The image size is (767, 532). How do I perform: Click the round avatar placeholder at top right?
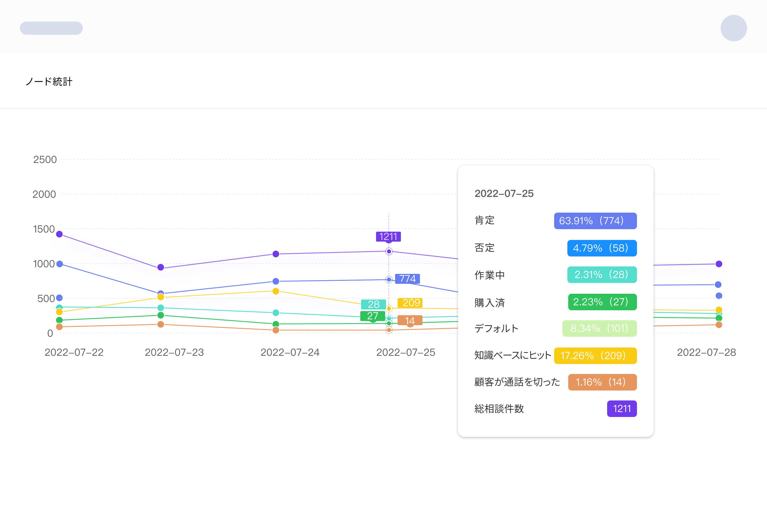pos(733,28)
